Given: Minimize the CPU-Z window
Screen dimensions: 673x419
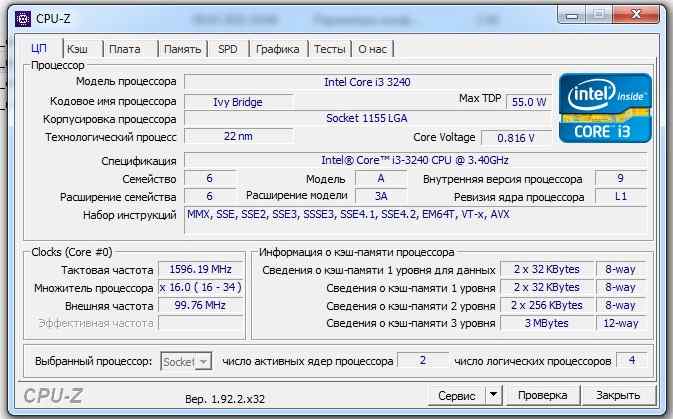Looking at the screenshot, I should [571, 16].
